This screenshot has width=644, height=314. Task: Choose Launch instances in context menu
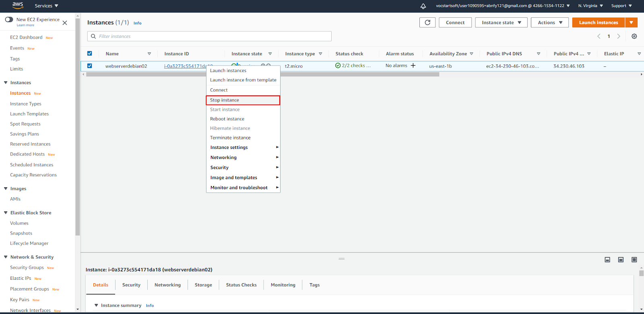coord(243,70)
